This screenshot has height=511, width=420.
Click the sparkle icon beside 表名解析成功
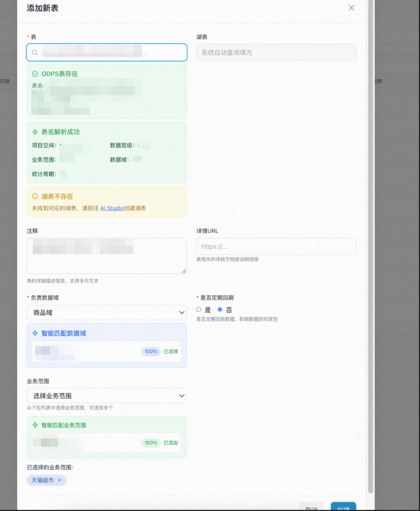(35, 132)
